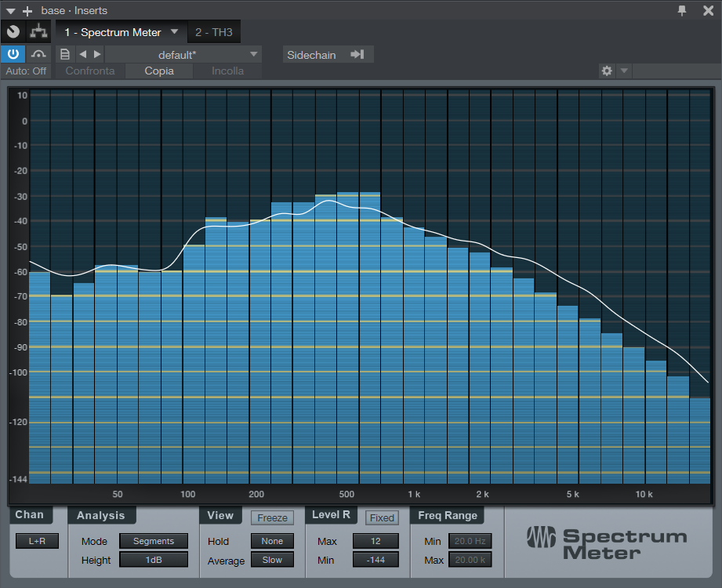Screen dimensions: 722x588
Task: Expand the default* preset dropdown
Action: pos(183,54)
